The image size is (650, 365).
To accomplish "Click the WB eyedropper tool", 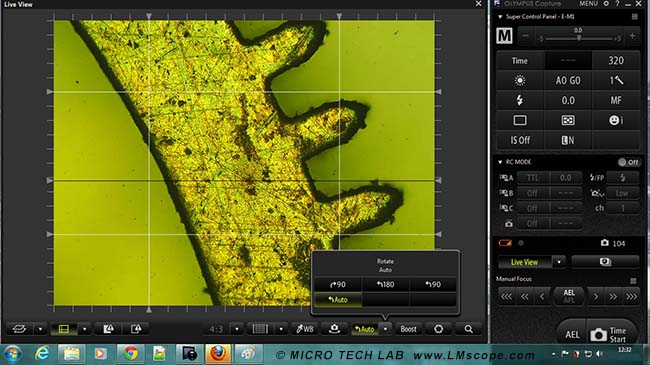I will [x=305, y=329].
